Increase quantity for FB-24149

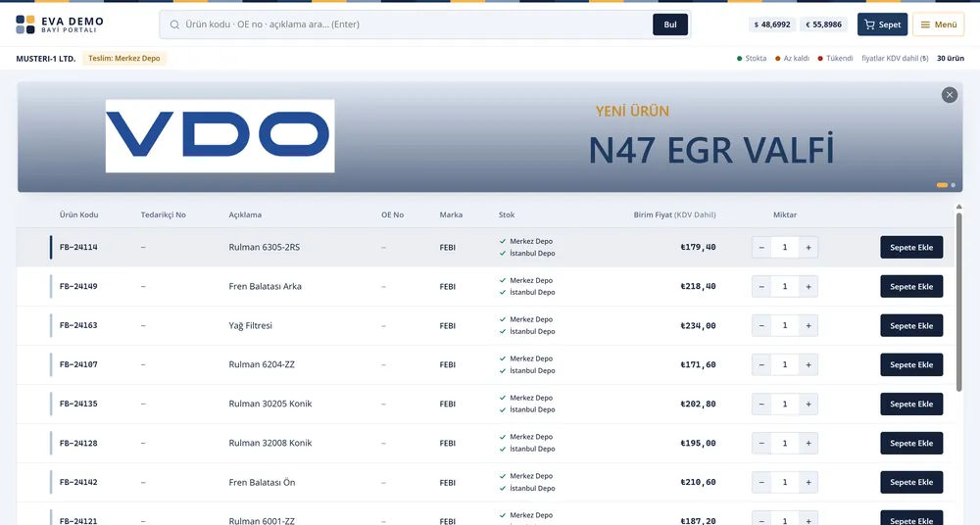point(808,287)
